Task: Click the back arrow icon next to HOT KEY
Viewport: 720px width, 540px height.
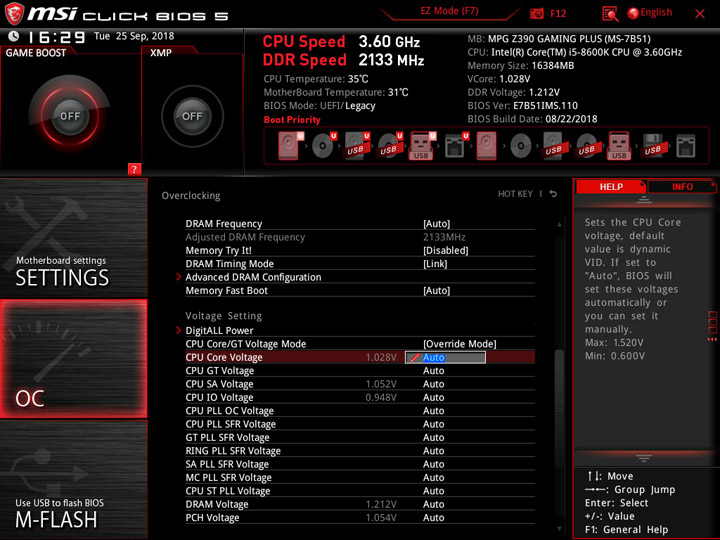Action: [x=553, y=194]
